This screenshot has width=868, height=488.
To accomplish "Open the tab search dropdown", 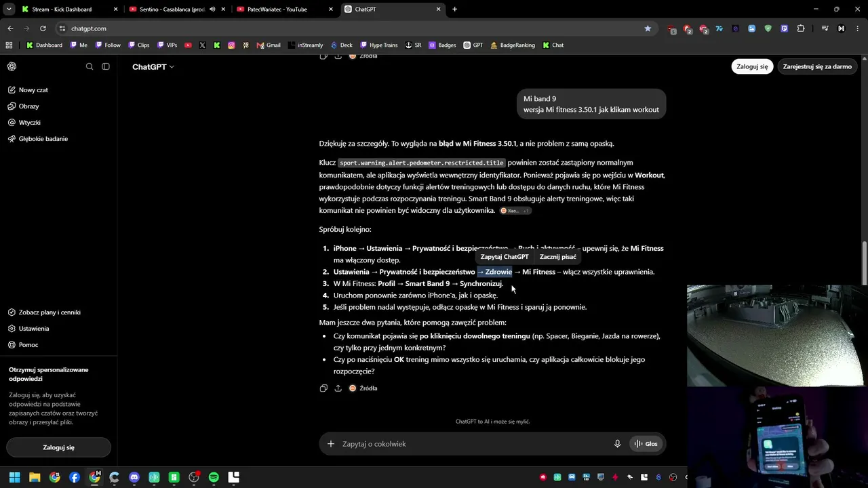I will click(x=9, y=9).
